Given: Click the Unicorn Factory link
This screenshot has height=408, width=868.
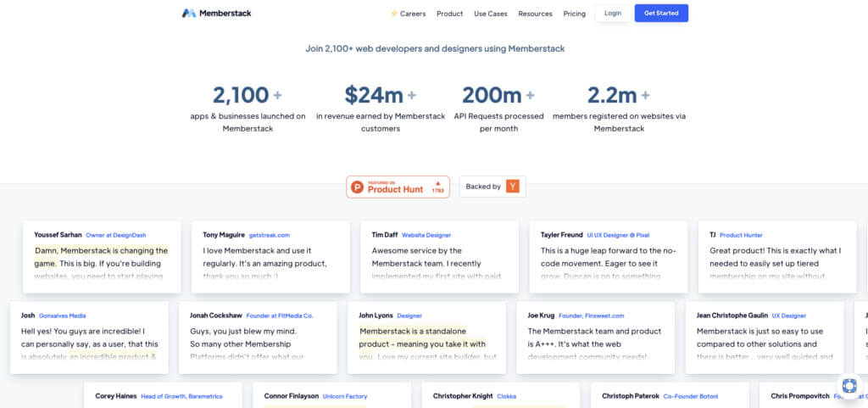Looking at the screenshot, I should 345,396.
